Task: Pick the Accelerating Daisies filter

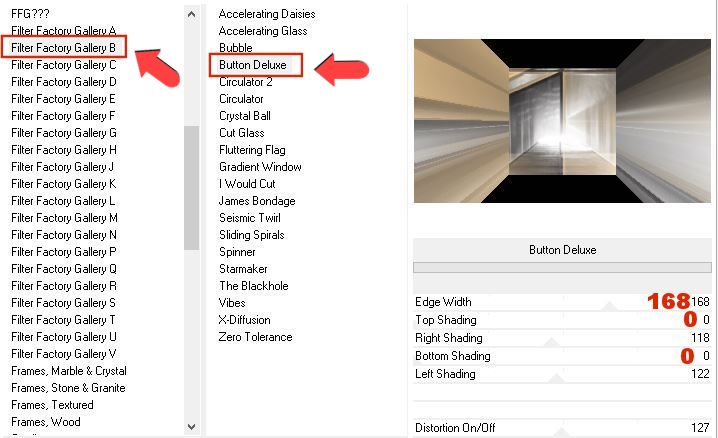Action: point(267,14)
